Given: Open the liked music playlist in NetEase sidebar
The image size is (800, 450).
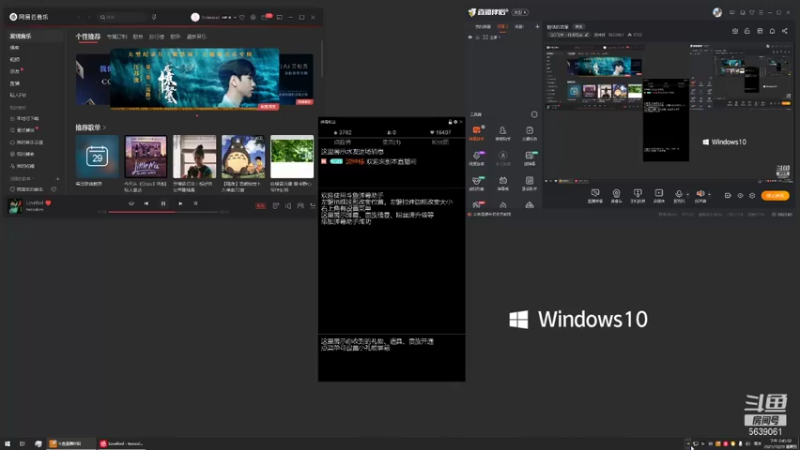Looking at the screenshot, I should (27, 189).
